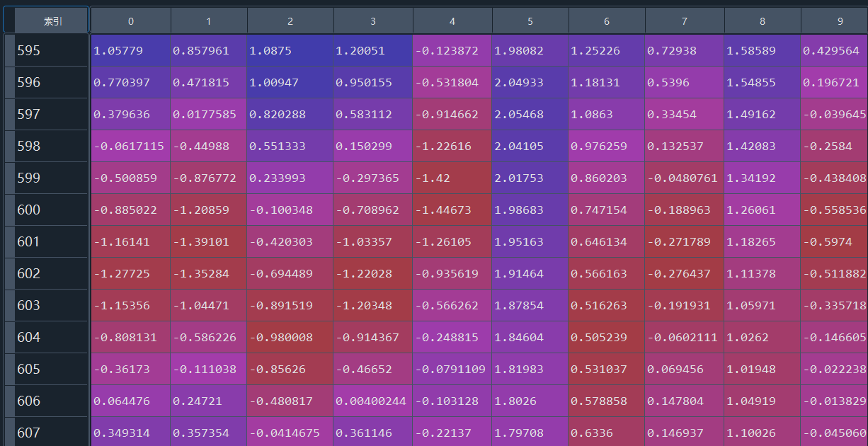868x446 pixels.
Task: Select the cell showing -1.27725
Action: coord(131,274)
